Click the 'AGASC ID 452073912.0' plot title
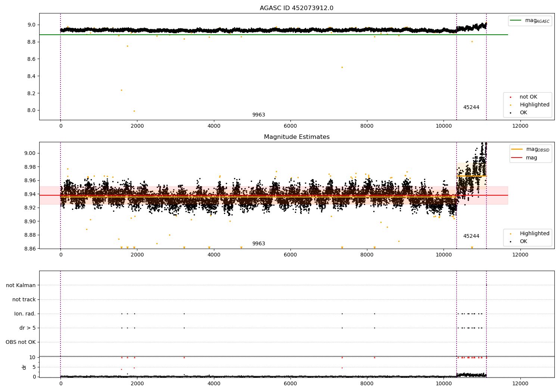The height and width of the screenshot is (392, 560). point(296,8)
